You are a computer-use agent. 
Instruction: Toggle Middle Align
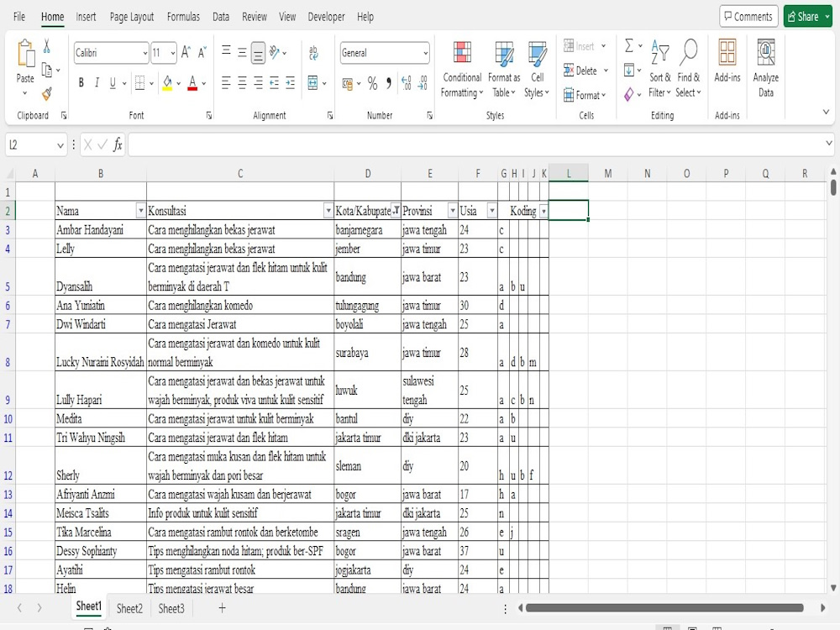click(242, 52)
